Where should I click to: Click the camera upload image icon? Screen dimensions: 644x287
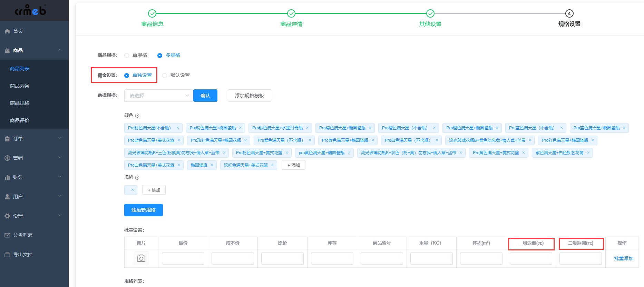pos(141,258)
